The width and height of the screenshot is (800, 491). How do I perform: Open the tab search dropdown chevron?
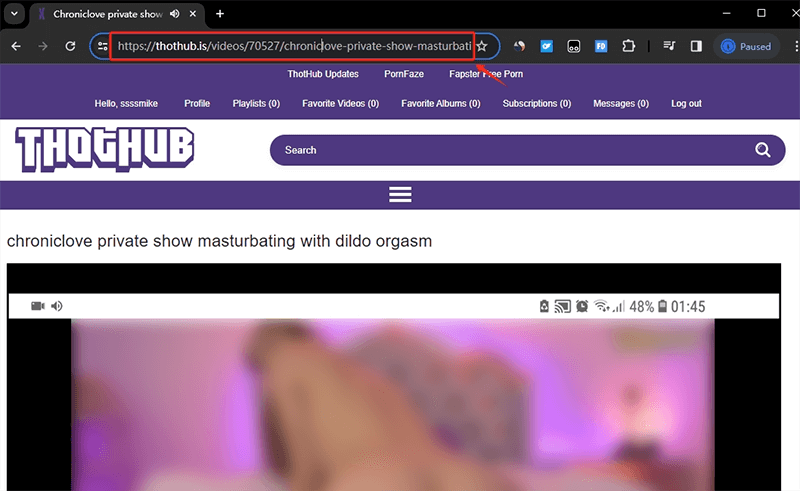(14, 14)
